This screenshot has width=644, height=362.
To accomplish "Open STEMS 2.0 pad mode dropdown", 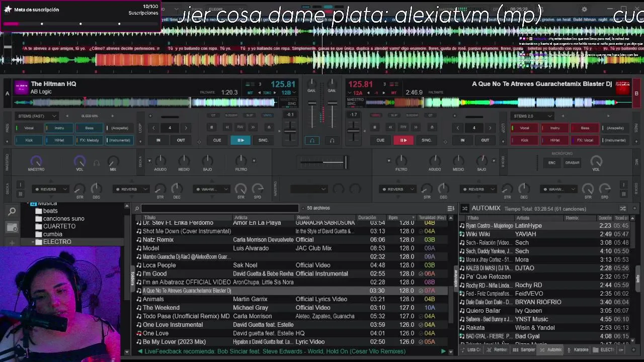I will (533, 116).
